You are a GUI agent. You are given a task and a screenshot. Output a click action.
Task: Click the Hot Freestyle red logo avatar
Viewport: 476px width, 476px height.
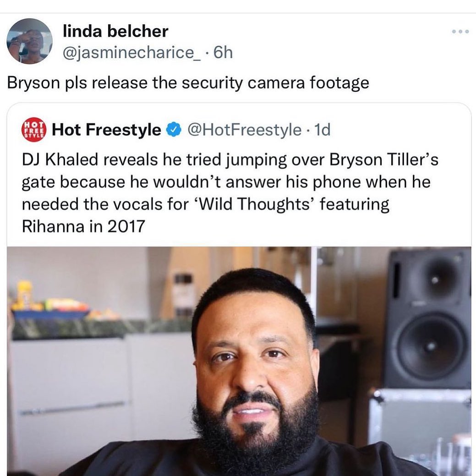click(x=34, y=130)
